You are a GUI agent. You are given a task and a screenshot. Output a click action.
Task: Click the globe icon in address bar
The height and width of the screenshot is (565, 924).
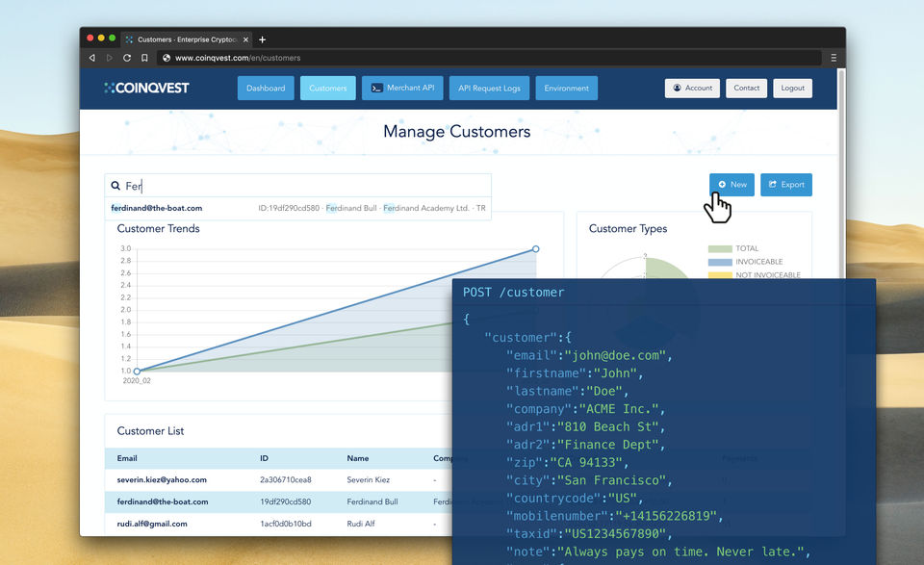tap(167, 58)
